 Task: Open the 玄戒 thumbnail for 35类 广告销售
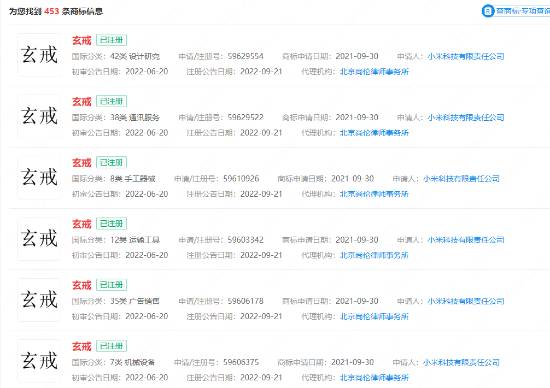point(39,300)
